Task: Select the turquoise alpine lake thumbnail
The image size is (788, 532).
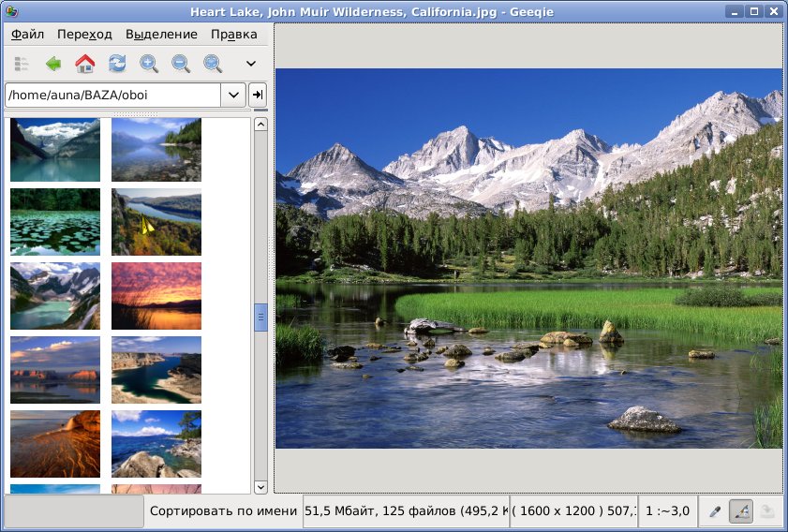Action: pos(55,296)
